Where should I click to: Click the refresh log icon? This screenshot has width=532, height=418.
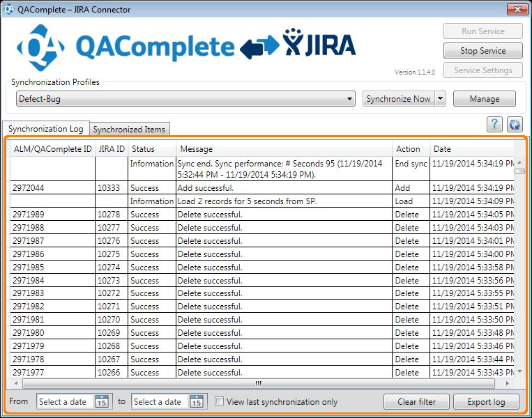(515, 124)
